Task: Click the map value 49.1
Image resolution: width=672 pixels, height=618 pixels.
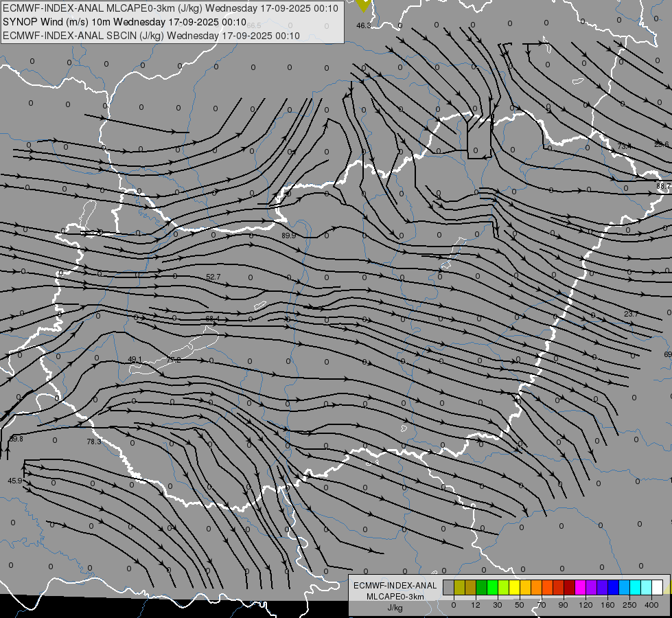Action: tap(135, 359)
